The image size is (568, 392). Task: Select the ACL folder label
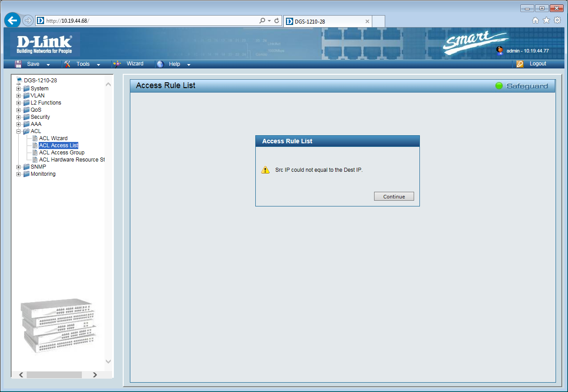click(x=36, y=131)
